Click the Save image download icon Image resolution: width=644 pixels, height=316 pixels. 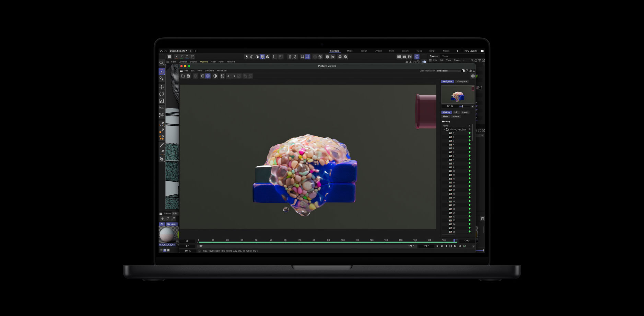coord(188,76)
